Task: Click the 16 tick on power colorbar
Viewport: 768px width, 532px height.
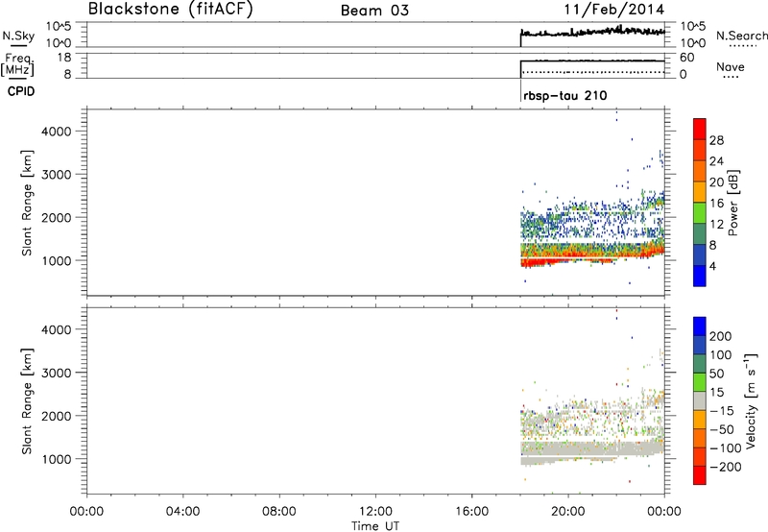Action: pyautogui.click(x=716, y=204)
